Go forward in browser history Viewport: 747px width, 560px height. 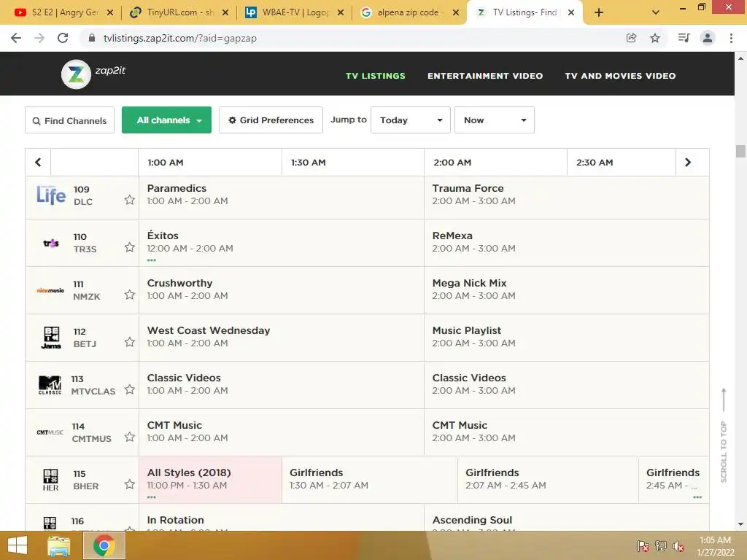39,38
